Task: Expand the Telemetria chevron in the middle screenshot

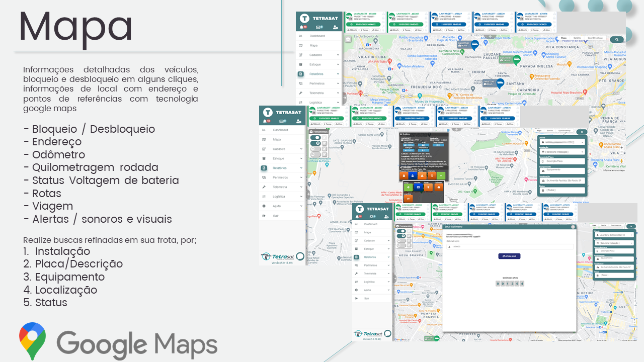Action: pyautogui.click(x=301, y=187)
